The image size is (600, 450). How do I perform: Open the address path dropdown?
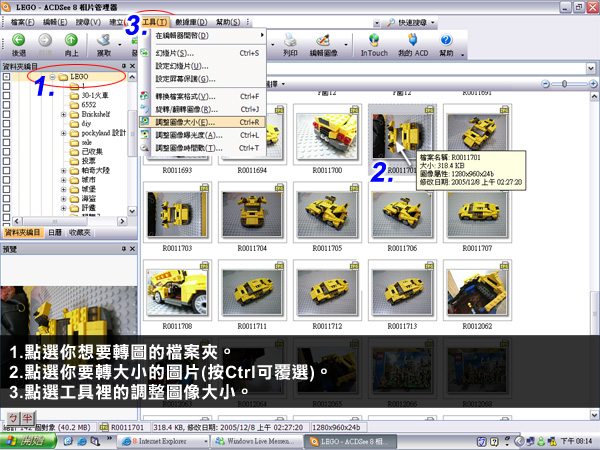(x=591, y=69)
